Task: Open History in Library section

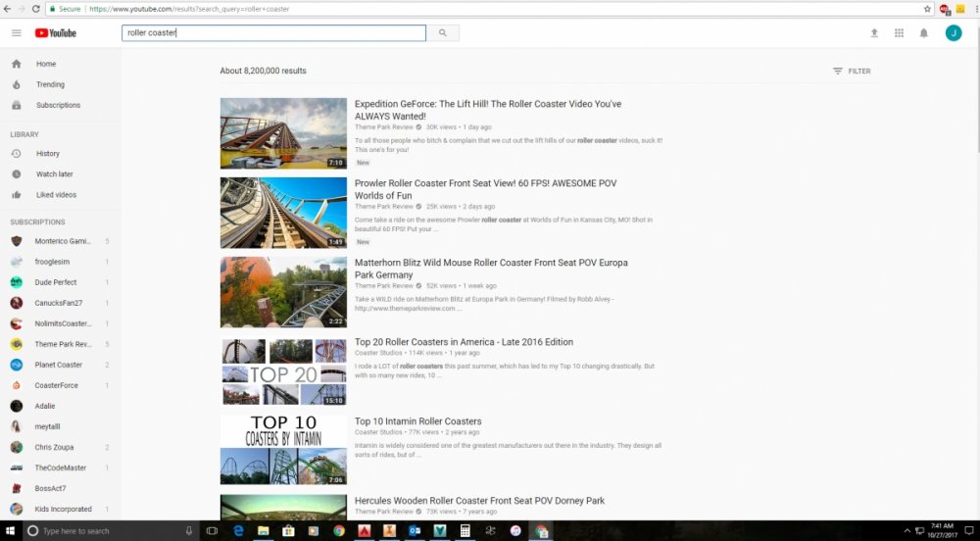Action: click(x=48, y=154)
